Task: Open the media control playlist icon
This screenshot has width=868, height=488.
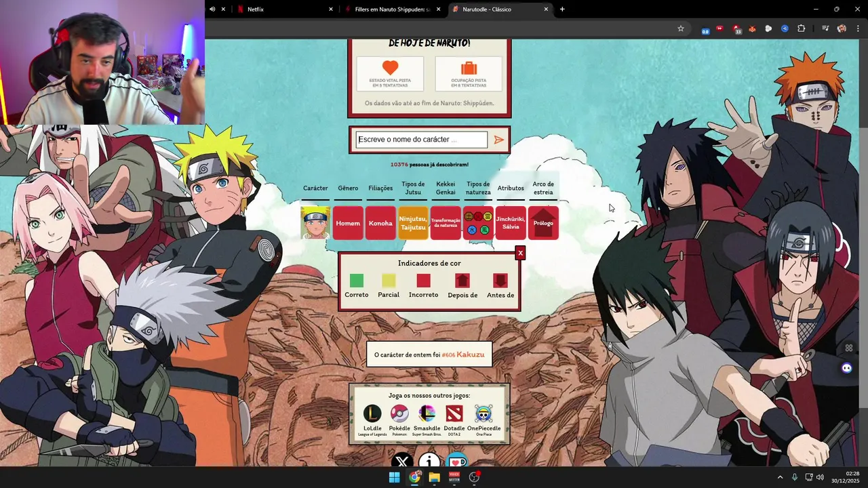Action: [825, 28]
